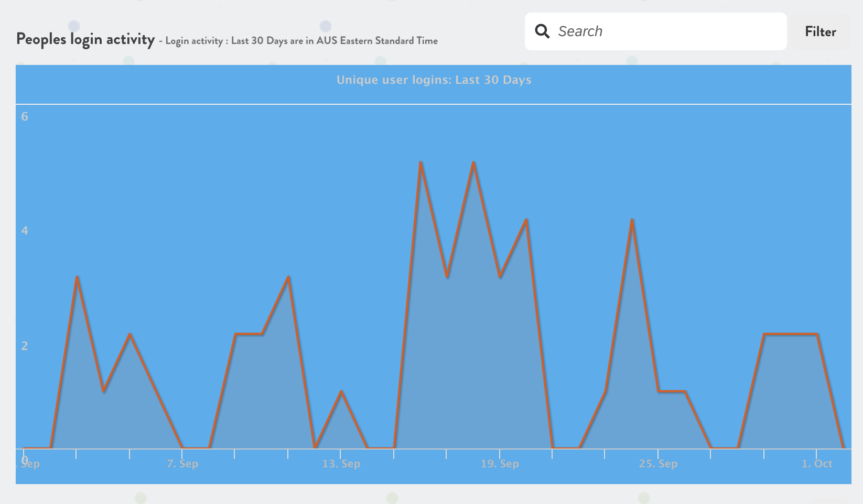Click the chart data point at 13. Sep
Viewport: 863px width, 504px height.
point(341,391)
